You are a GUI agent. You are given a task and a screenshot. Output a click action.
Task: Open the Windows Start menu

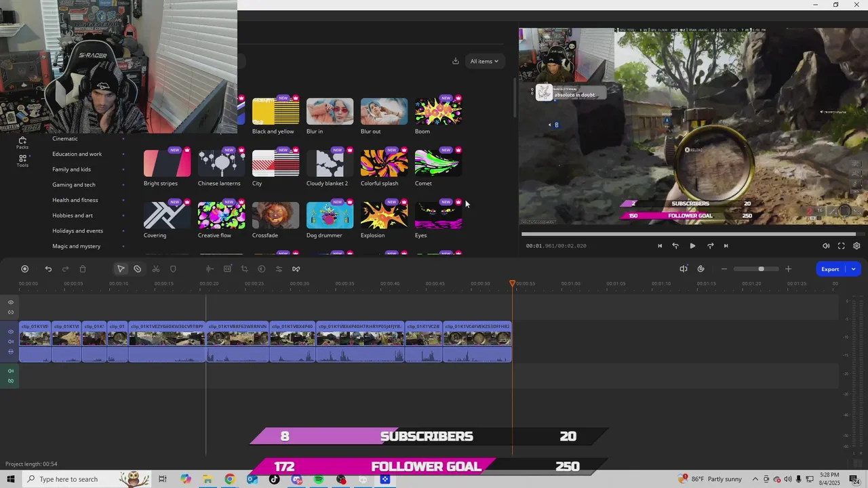tap(11, 479)
